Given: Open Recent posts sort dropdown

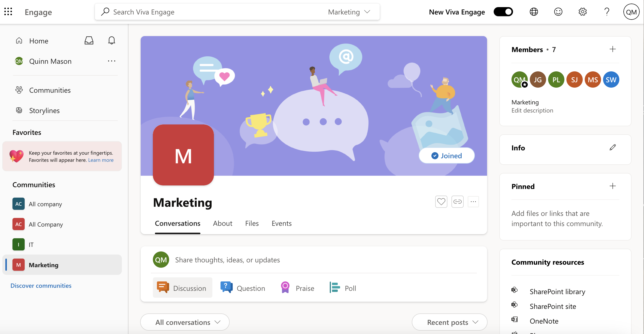Looking at the screenshot, I should tap(449, 322).
